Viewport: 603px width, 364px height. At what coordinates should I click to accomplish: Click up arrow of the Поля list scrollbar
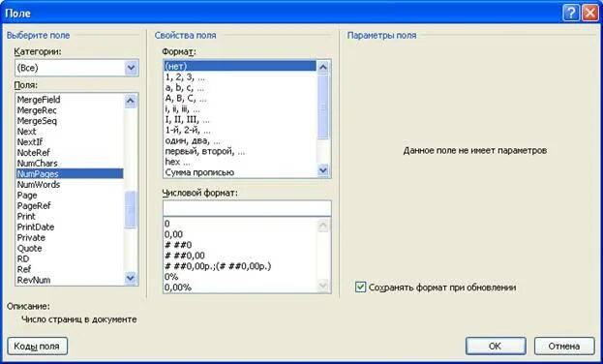(x=131, y=101)
